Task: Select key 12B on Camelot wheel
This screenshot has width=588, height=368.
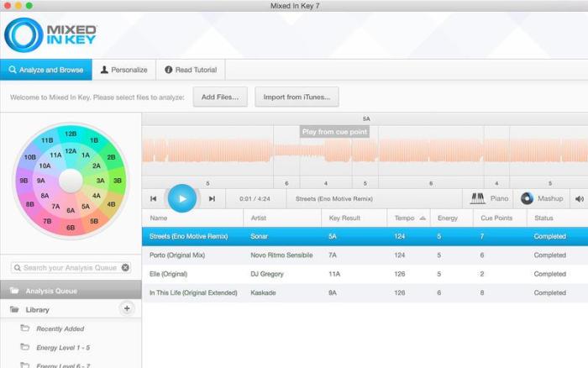Action: point(71,134)
